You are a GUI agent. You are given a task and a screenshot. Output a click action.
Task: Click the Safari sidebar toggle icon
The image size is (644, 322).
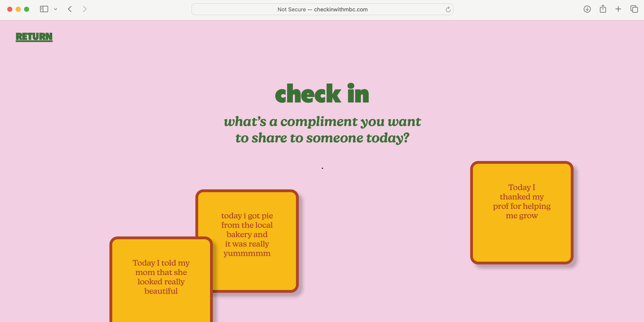tap(44, 9)
